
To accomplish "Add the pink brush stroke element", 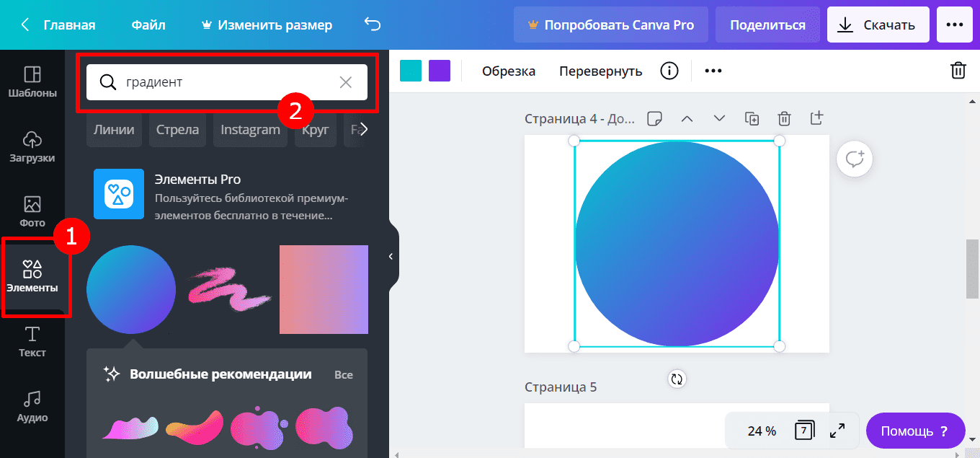I will tap(229, 289).
